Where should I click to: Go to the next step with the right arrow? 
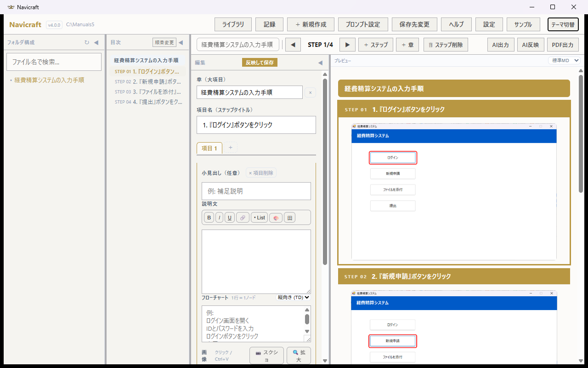click(x=347, y=45)
